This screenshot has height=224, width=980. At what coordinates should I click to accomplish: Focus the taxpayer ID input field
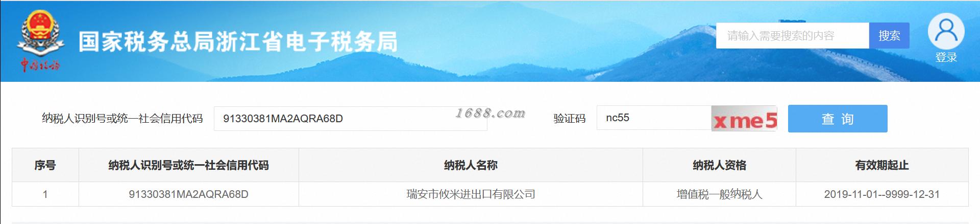350,119
